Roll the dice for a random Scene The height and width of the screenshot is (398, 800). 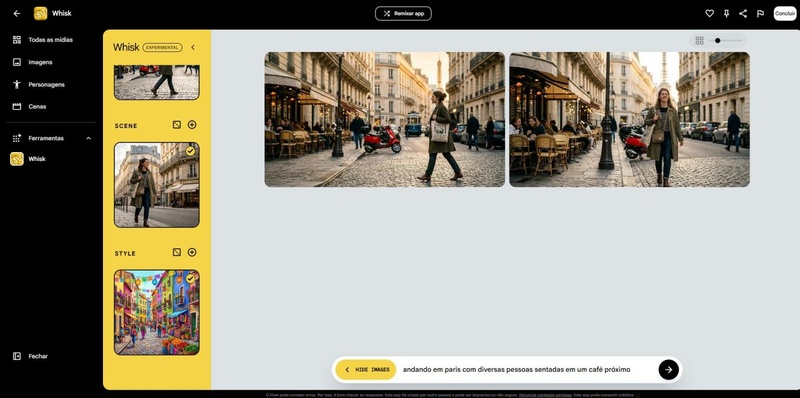tap(177, 125)
